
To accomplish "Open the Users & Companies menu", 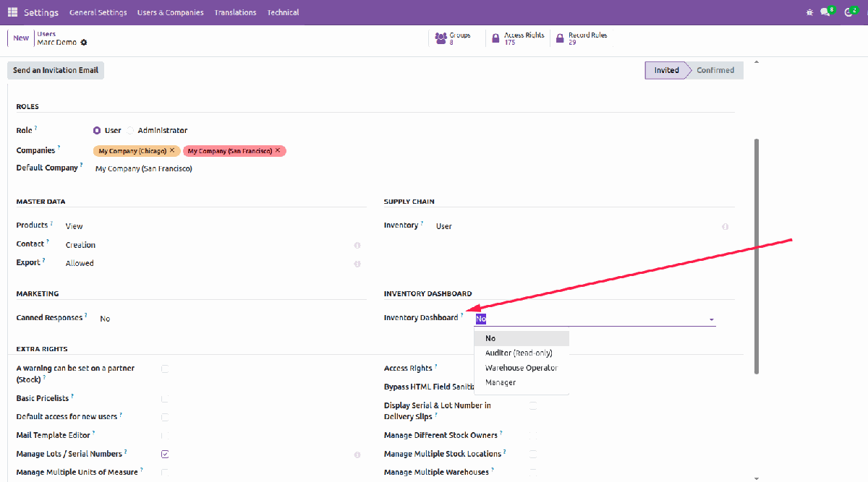I will tap(171, 12).
